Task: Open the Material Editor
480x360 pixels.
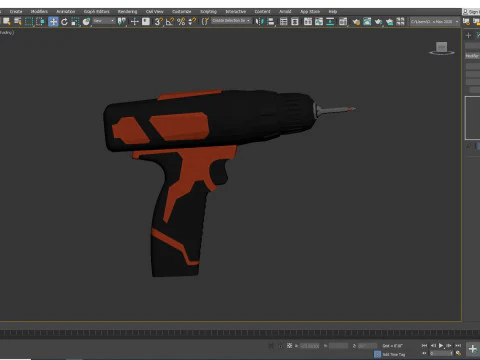Action: pyautogui.click(x=343, y=22)
